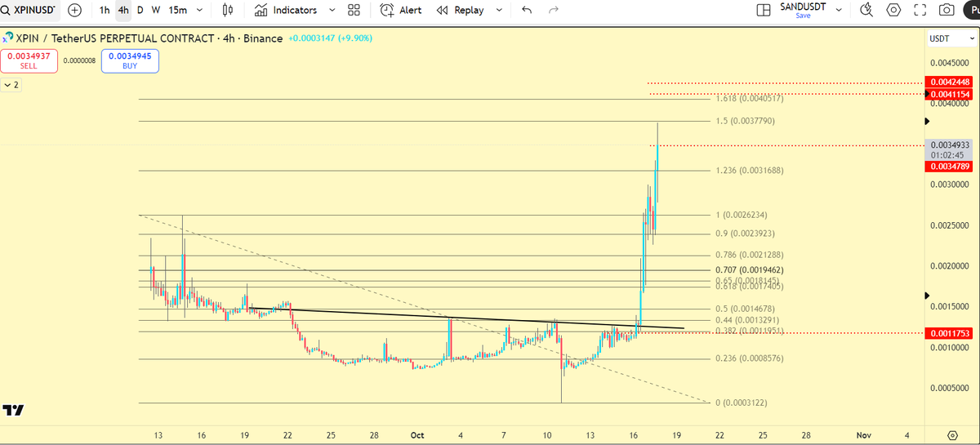This screenshot has width=980, height=445.
Task: Switch to the Daily (D) timeframe
Action: click(140, 10)
